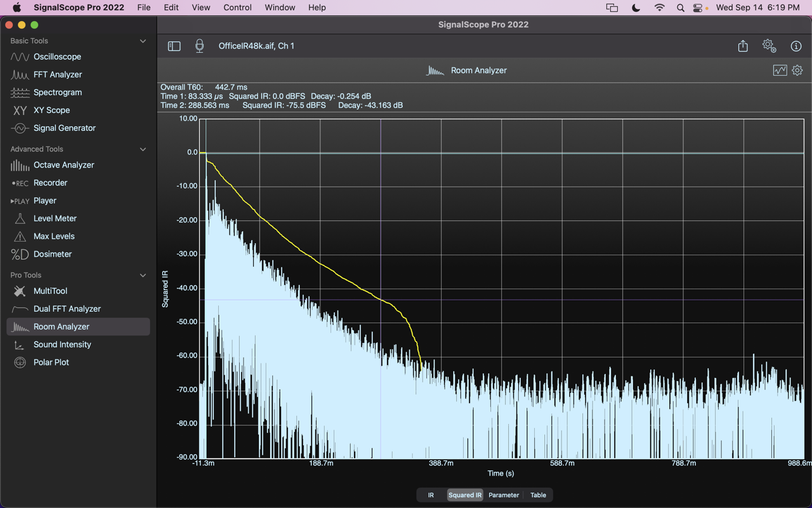
Task: Click the microphone input icon
Action: pyautogui.click(x=199, y=46)
